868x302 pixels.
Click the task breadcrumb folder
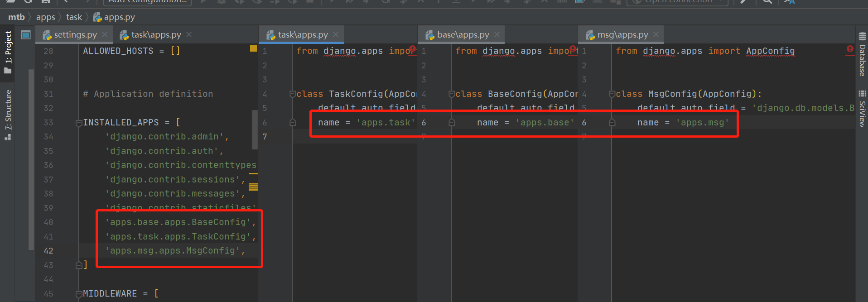(74, 17)
